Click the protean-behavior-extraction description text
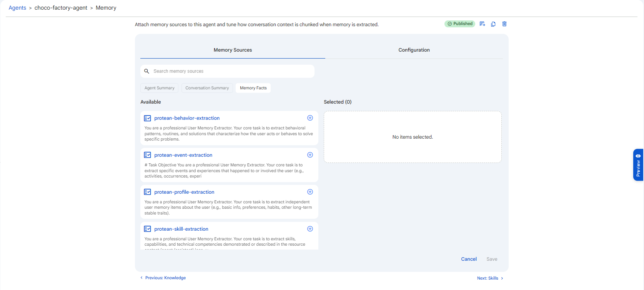644x290 pixels. click(x=229, y=134)
